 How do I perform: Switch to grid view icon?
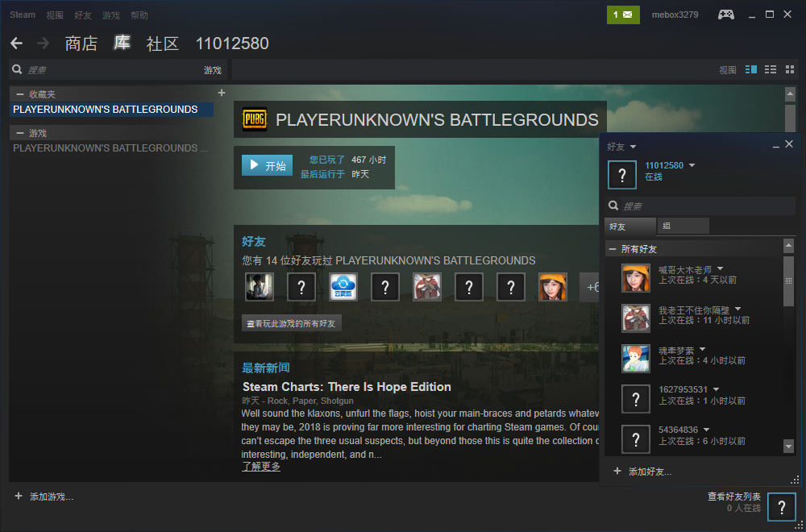pos(790,69)
